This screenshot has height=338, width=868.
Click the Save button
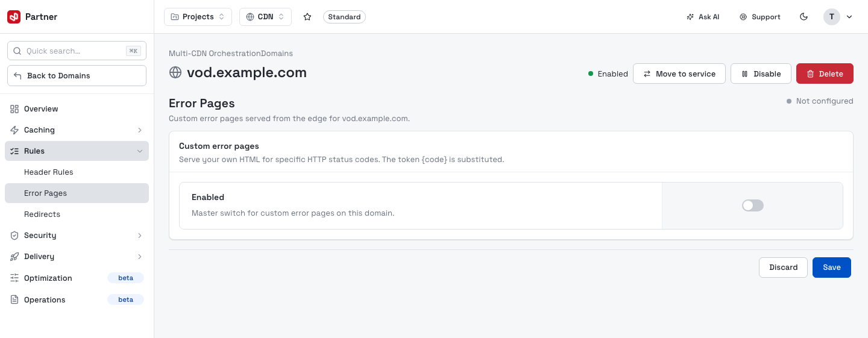pos(832,268)
